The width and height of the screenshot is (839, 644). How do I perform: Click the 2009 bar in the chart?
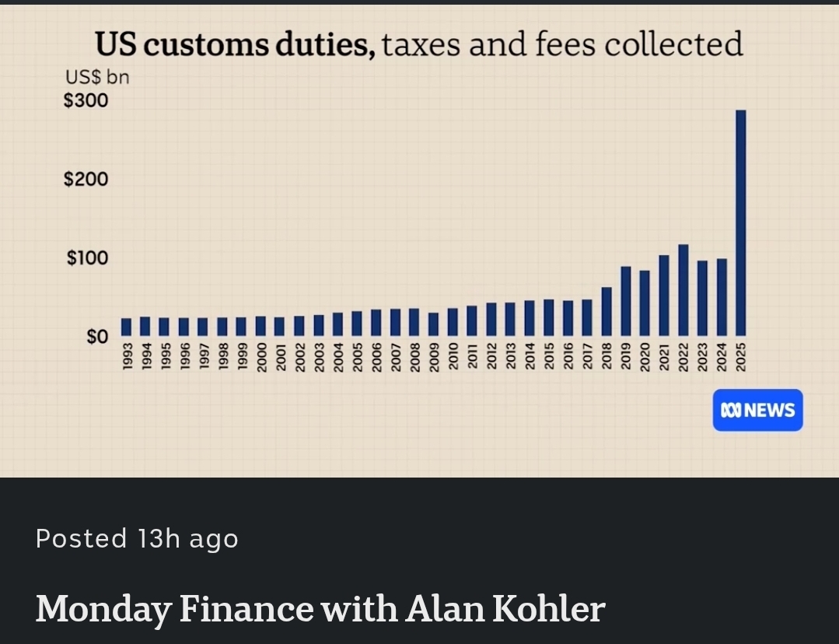pyautogui.click(x=433, y=324)
